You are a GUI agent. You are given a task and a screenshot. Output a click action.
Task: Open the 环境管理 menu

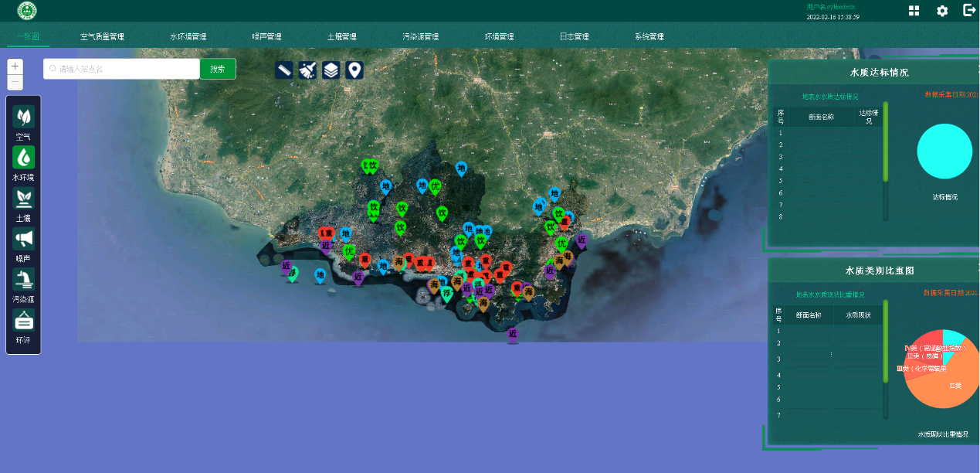tap(499, 36)
